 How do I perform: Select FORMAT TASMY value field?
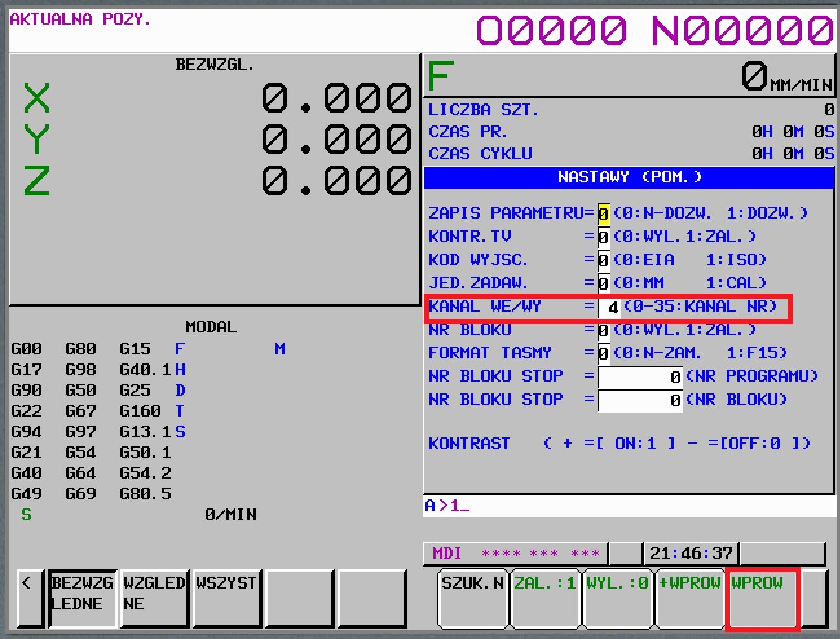(x=603, y=354)
